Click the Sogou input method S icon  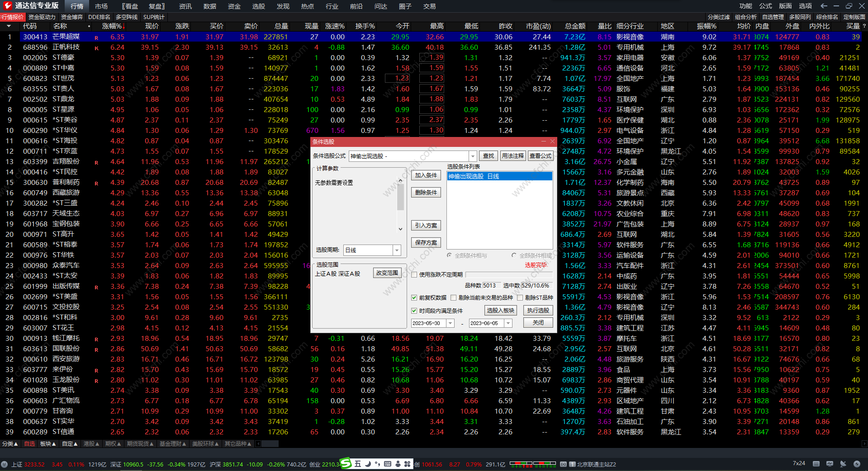coord(346,463)
